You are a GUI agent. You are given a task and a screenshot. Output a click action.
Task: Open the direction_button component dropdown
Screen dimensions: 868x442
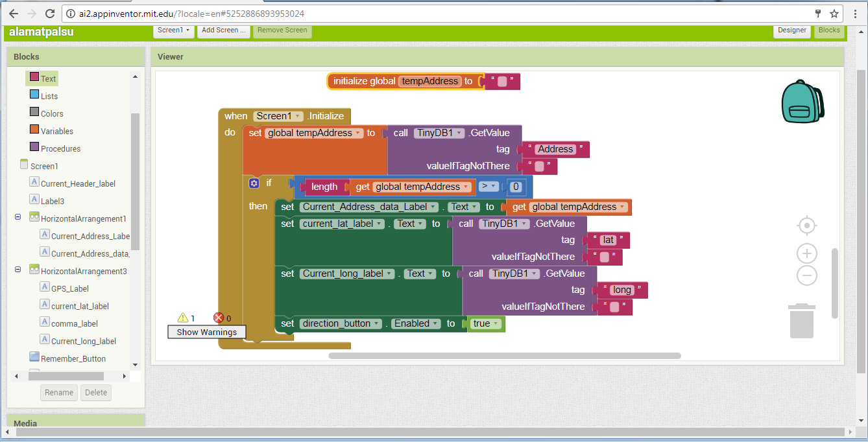(x=341, y=323)
